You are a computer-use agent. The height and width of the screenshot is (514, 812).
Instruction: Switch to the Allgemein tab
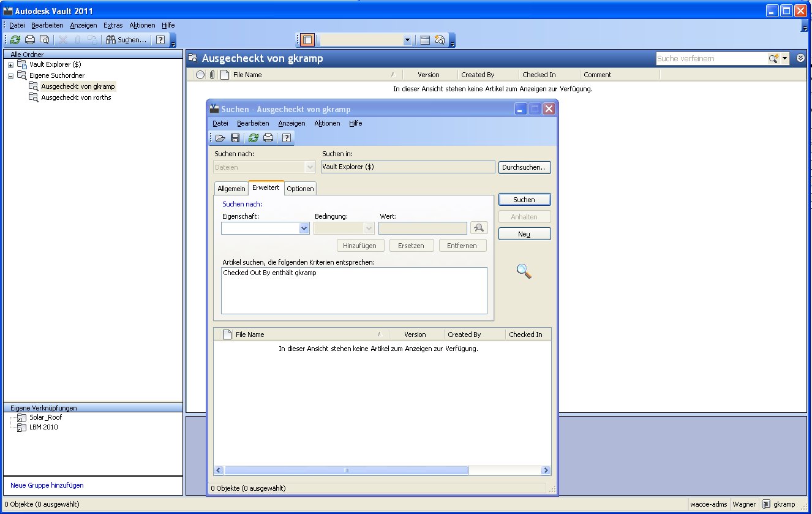231,189
